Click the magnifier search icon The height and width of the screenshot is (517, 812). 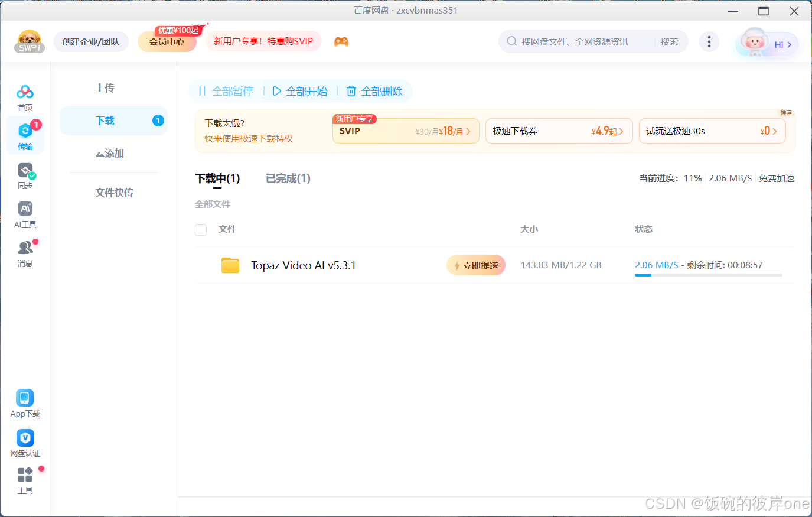click(x=512, y=41)
